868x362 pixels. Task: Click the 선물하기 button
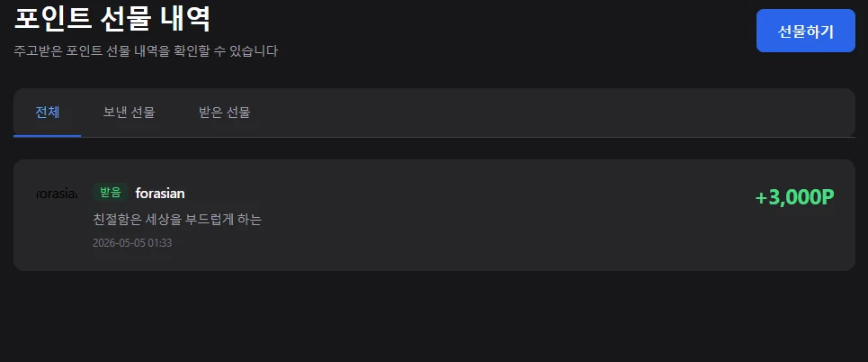tap(805, 31)
